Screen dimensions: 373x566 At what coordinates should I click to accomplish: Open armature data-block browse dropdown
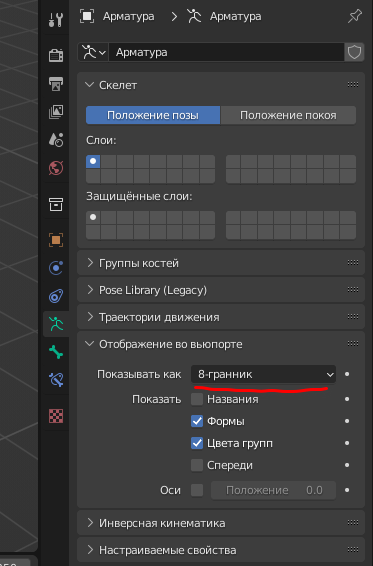pos(93,52)
